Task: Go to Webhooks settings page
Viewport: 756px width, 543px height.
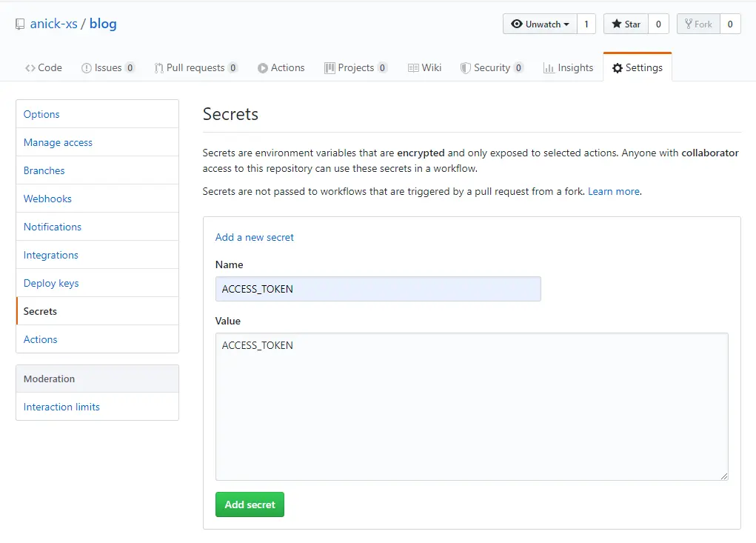Action: [x=47, y=199]
